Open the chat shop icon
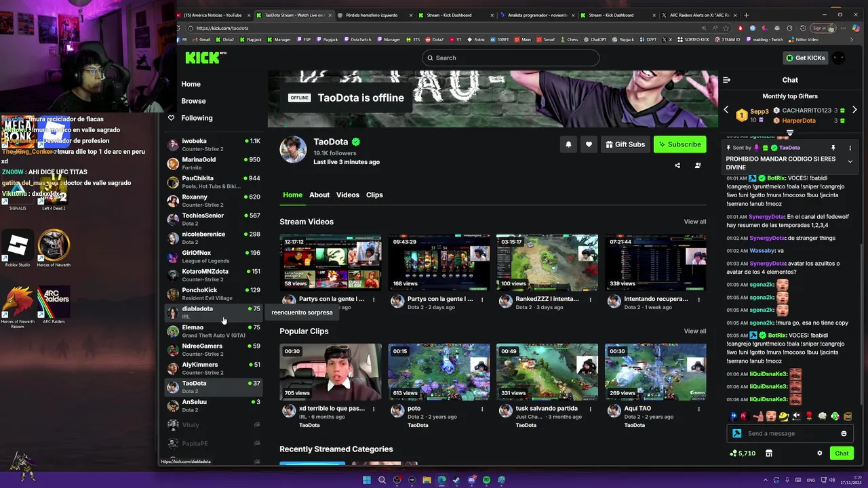 (x=769, y=453)
